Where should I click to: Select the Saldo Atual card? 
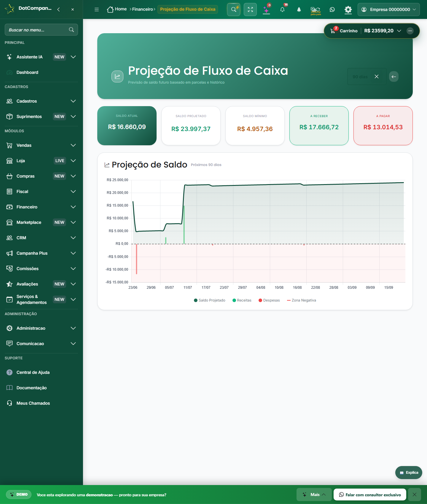(127, 126)
